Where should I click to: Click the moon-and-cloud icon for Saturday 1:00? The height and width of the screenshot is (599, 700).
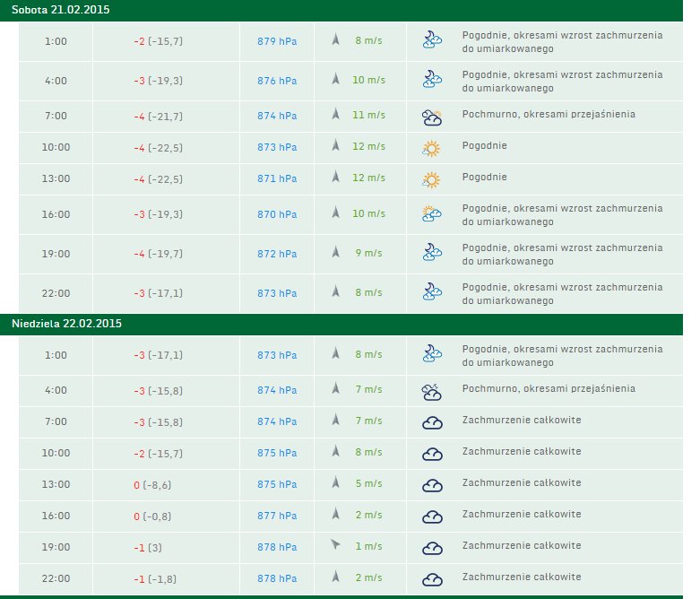[432, 40]
